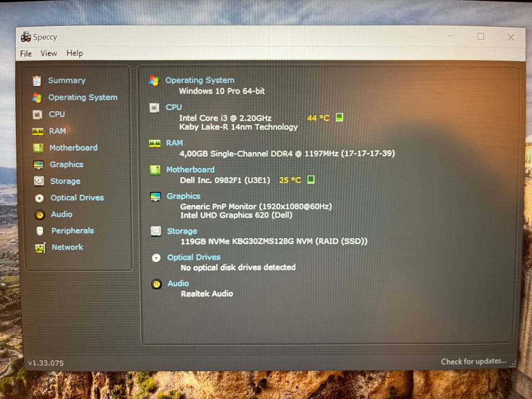This screenshot has width=532, height=399.
Task: Click the Peripherals mouse icon in sidebar
Action: click(40, 231)
